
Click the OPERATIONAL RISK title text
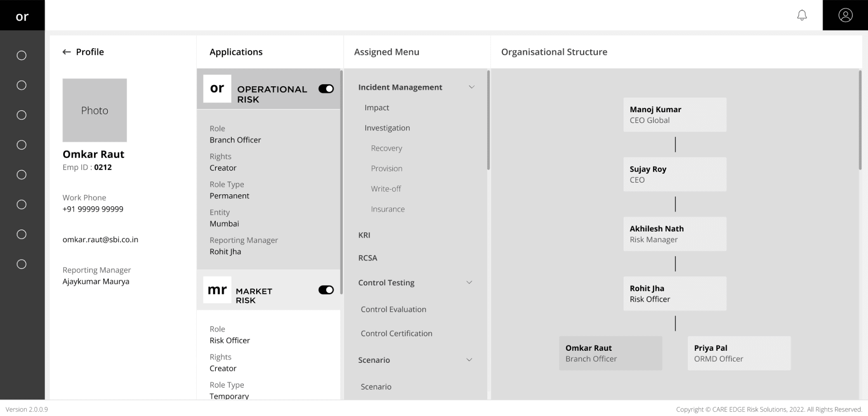pyautogui.click(x=272, y=94)
